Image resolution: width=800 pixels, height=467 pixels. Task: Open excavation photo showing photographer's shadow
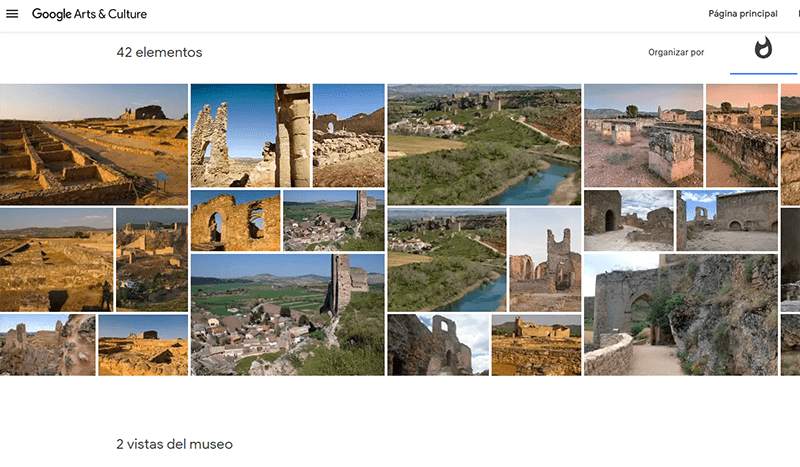(x=56, y=259)
